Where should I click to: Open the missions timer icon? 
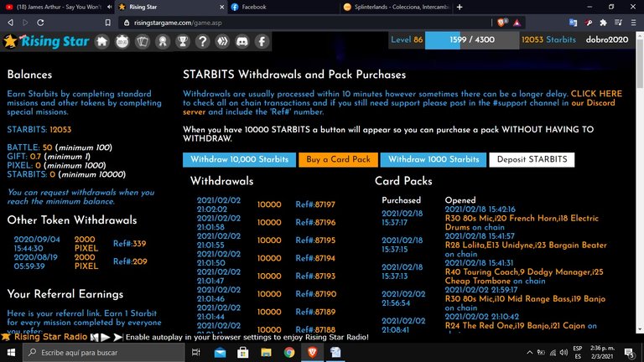click(122, 41)
